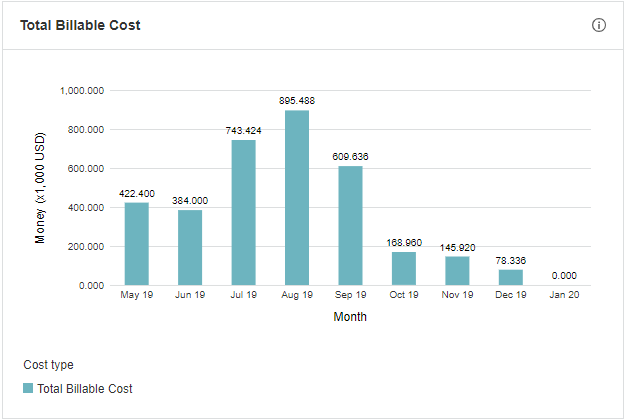The height and width of the screenshot is (420, 625).
Task: Select the Jun 19 bar
Action: (190, 248)
